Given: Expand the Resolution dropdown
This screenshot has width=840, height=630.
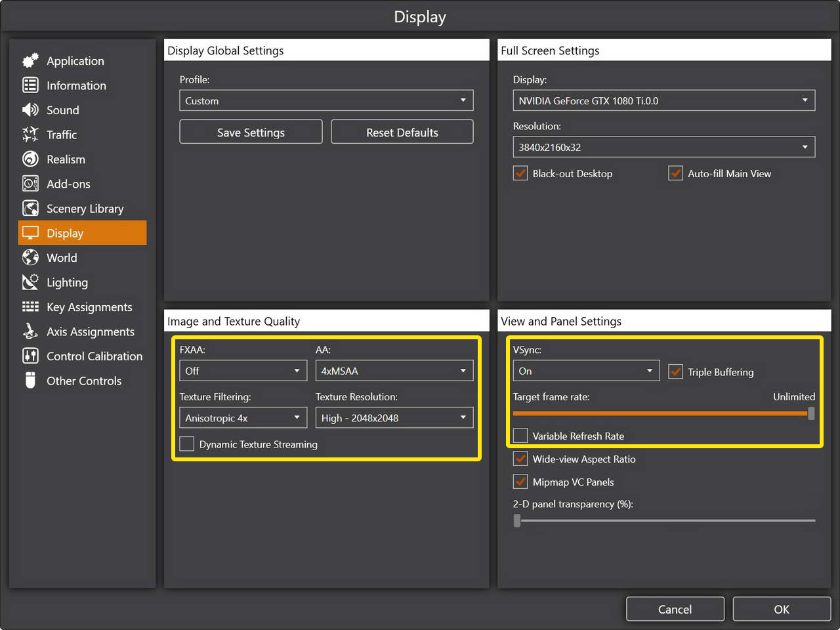Looking at the screenshot, I should tap(663, 147).
